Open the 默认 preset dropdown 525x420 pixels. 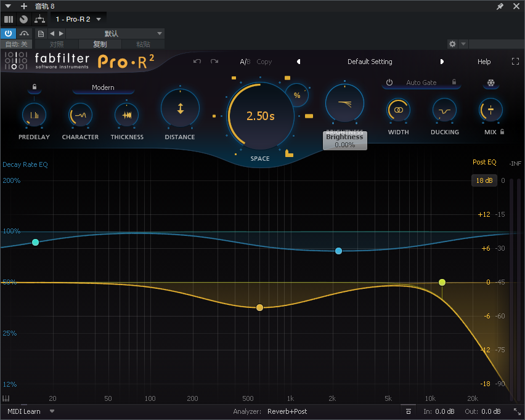pyautogui.click(x=115, y=33)
